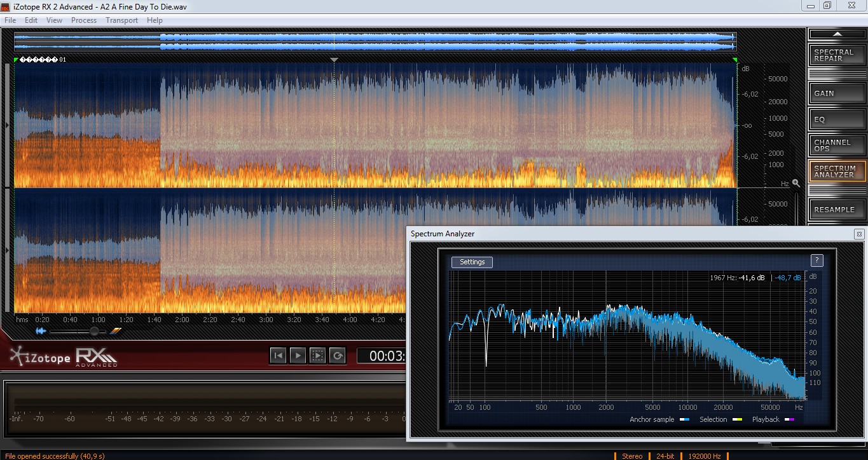Toggle the loop playback button
Screen dimensions: 868x460
tap(337, 356)
